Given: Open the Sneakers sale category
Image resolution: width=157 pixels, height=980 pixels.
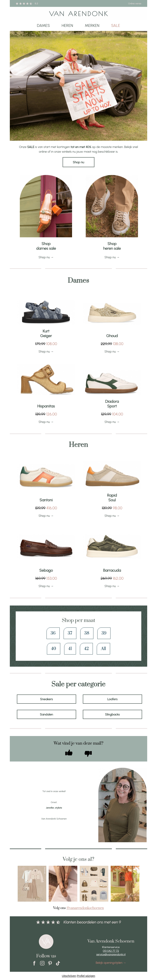Looking at the screenshot, I should 47,699.
